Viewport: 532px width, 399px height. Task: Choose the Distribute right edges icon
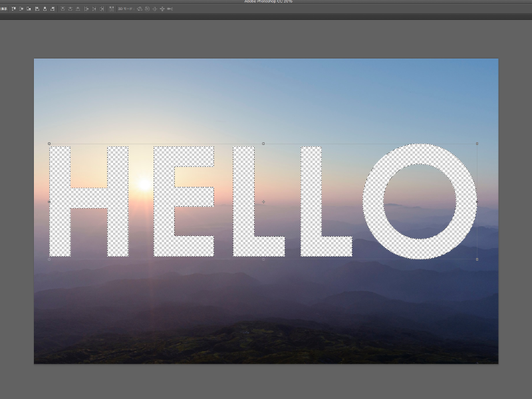[103, 9]
